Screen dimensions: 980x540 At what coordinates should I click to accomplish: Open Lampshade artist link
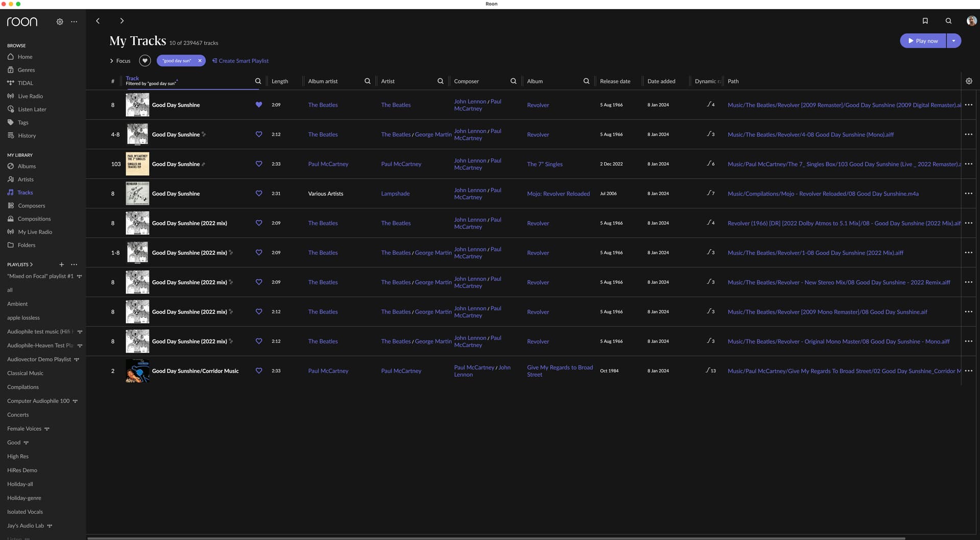(395, 193)
